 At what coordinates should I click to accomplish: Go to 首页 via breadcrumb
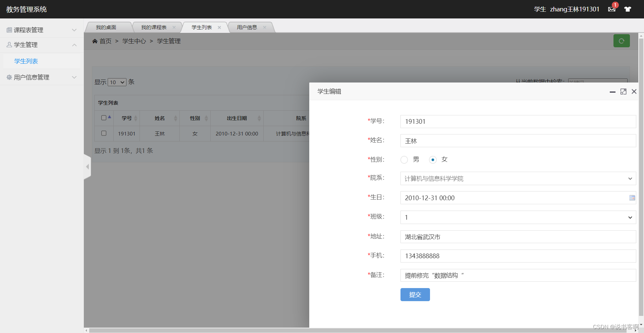(x=105, y=41)
